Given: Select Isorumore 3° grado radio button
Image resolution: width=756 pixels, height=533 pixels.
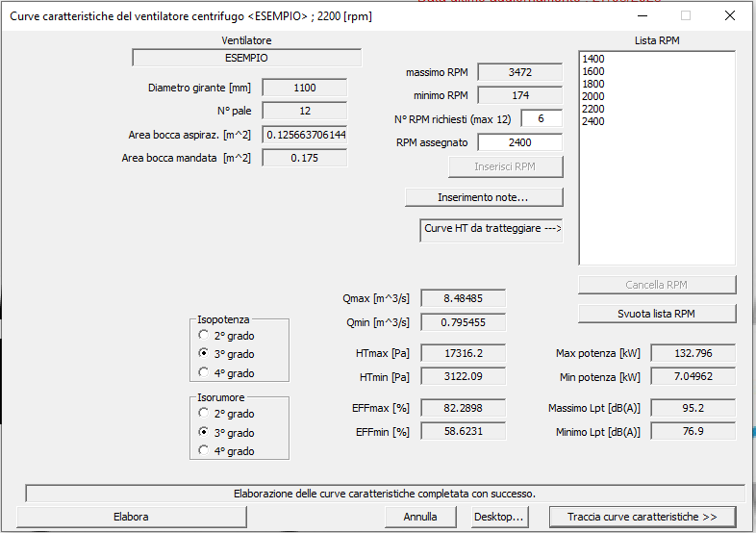Looking at the screenshot, I should click(x=204, y=432).
